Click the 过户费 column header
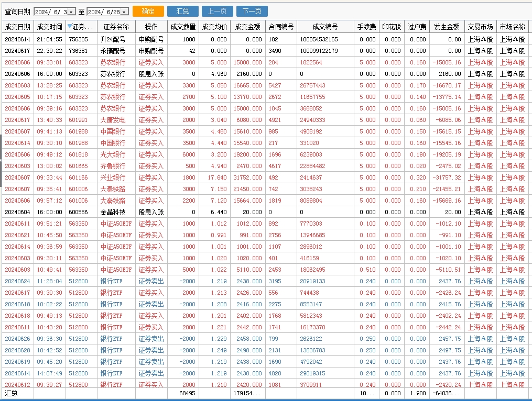 (417, 27)
